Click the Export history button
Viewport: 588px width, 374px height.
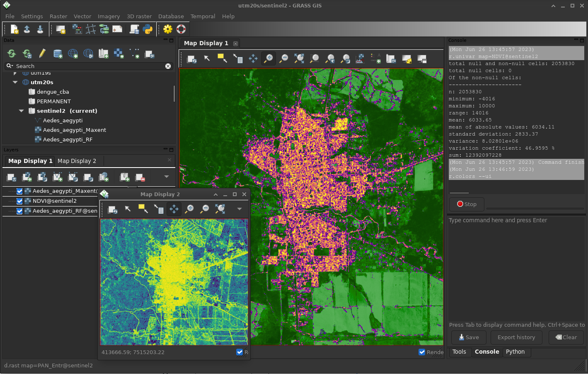point(516,338)
